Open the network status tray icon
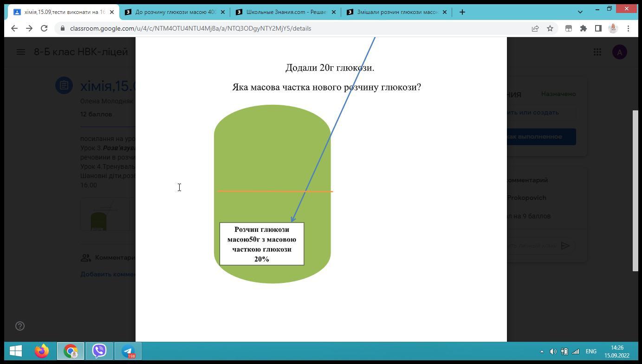Viewport: 642px width, 364px height. click(x=576, y=351)
